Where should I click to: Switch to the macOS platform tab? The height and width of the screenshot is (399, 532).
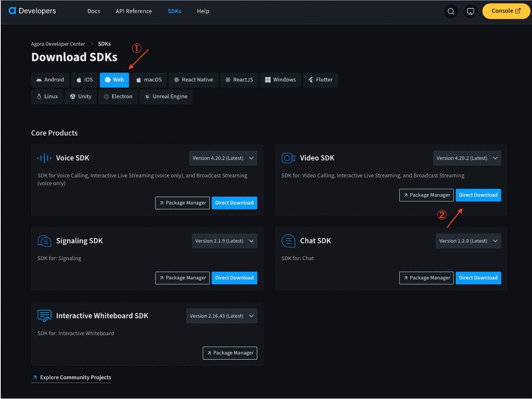pos(149,80)
